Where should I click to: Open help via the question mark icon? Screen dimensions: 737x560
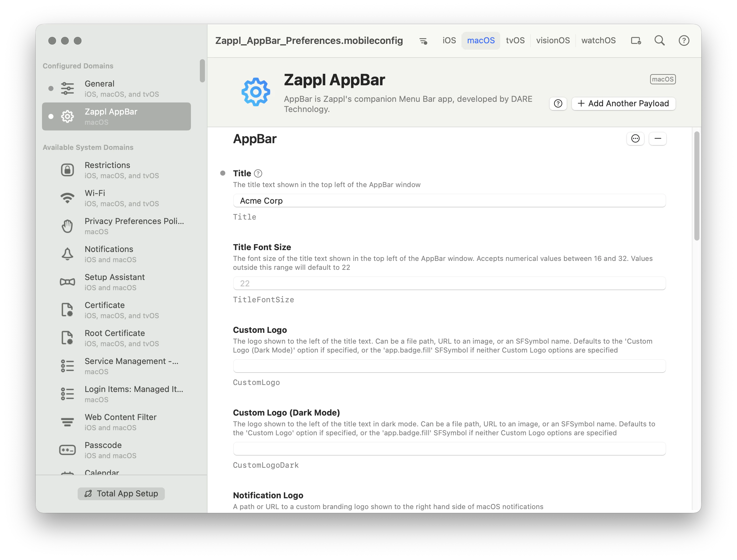point(684,40)
